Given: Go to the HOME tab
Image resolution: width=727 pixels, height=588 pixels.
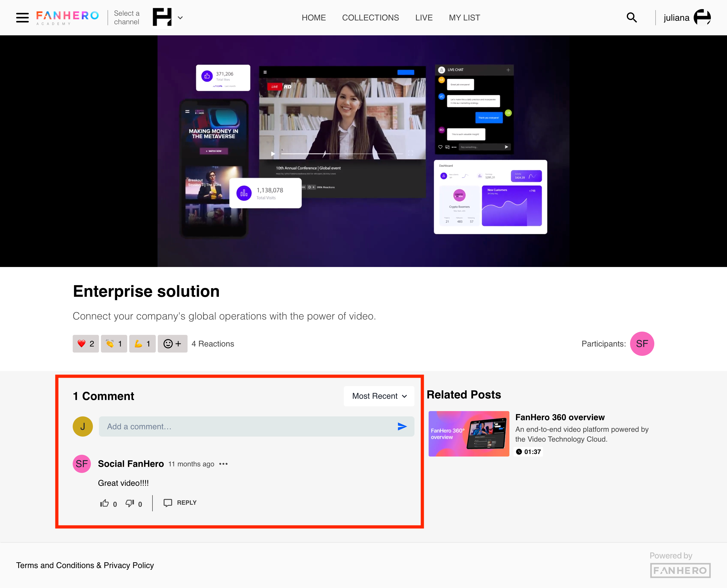Looking at the screenshot, I should point(313,18).
